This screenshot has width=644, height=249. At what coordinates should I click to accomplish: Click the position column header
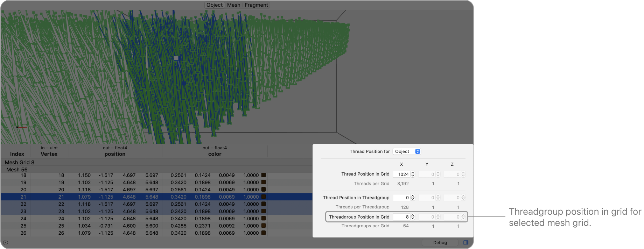point(115,154)
